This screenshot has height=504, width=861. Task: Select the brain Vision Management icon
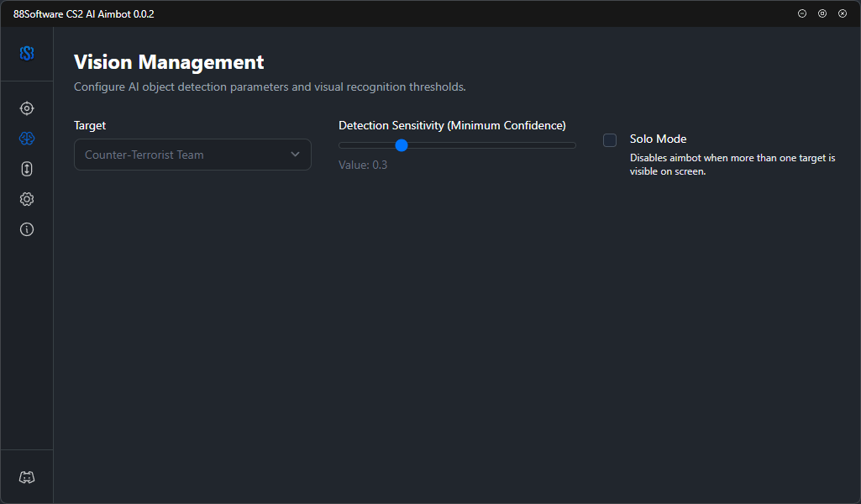pos(27,139)
